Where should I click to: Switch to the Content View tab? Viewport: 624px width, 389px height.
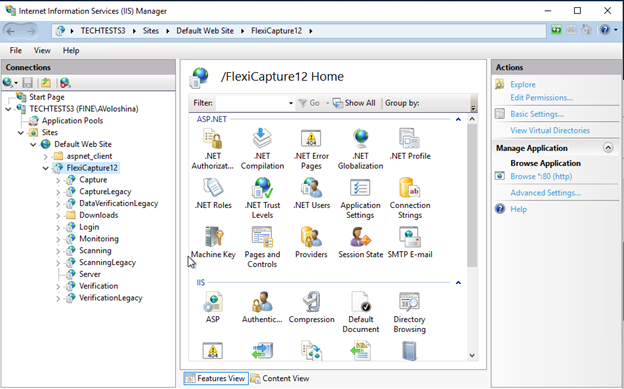(x=280, y=378)
